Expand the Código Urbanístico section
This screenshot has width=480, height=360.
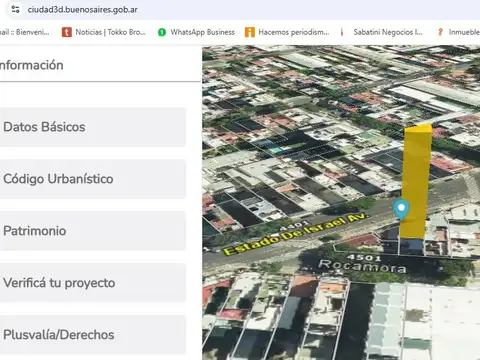(92, 179)
